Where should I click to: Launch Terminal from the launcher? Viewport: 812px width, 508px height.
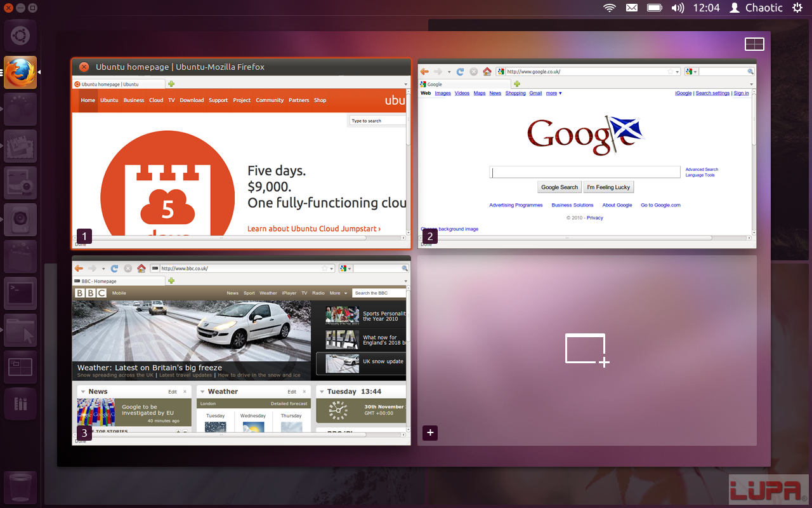point(20,293)
